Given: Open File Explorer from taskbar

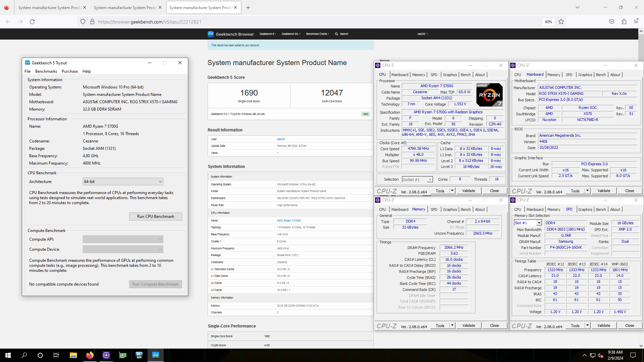Looking at the screenshot, I should click(73, 355).
